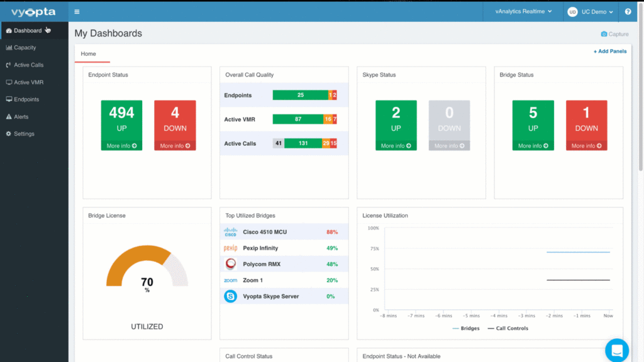
Task: Click the Active VMR orange segment 16
Action: click(x=328, y=119)
